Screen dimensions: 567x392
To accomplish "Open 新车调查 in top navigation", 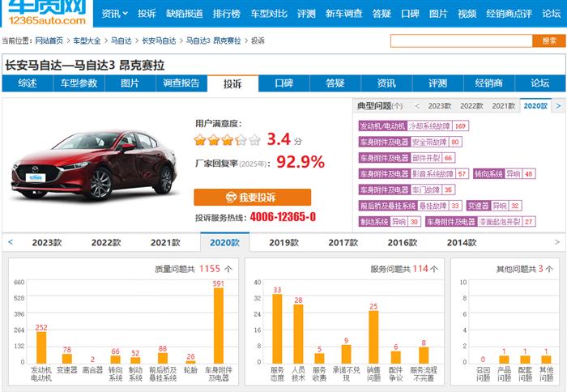I will coord(344,14).
